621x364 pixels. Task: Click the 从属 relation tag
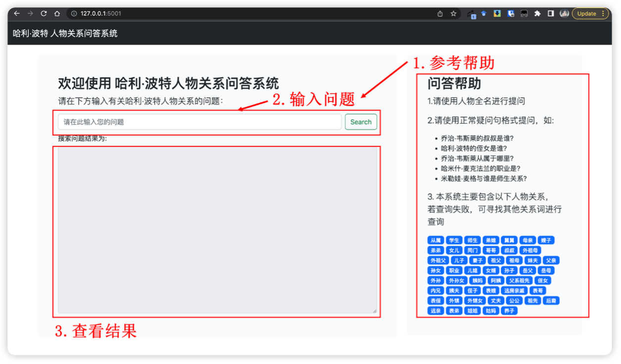point(435,240)
